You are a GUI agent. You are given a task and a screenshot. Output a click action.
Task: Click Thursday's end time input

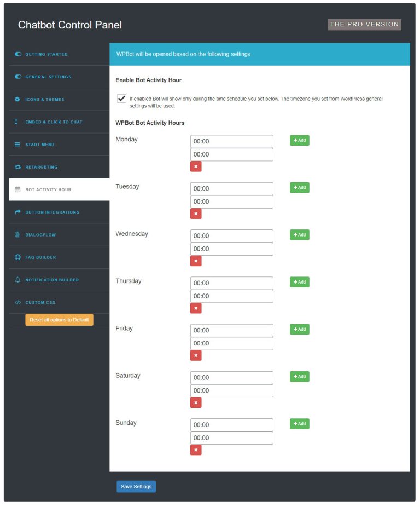coord(231,296)
